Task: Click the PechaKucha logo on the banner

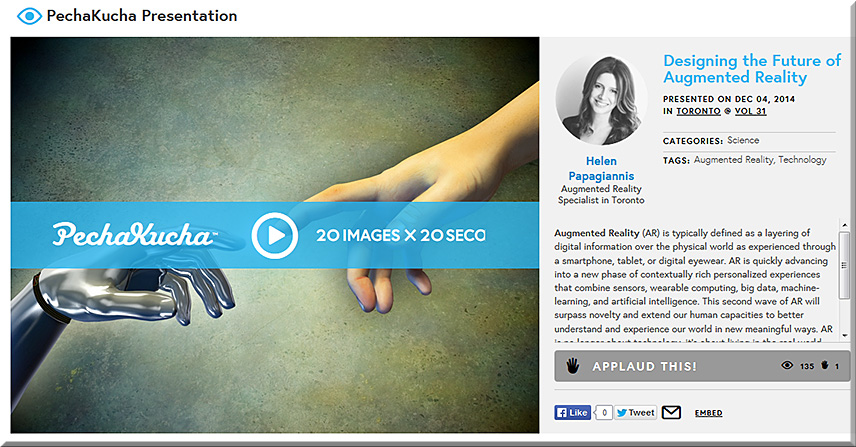Action: click(134, 235)
